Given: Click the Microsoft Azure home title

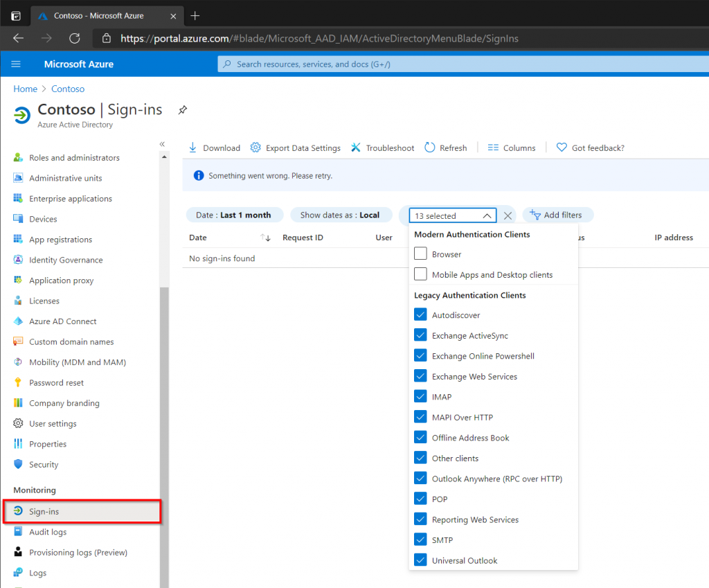Looking at the screenshot, I should click(79, 64).
